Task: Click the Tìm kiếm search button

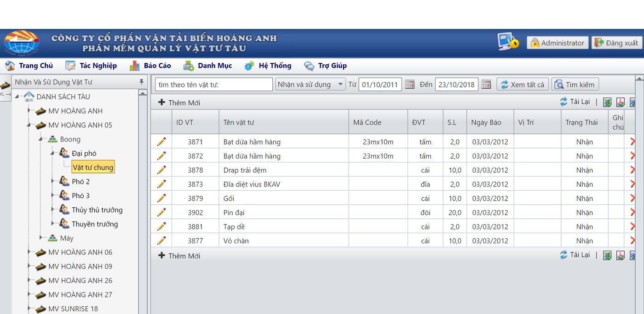Action: tap(575, 85)
